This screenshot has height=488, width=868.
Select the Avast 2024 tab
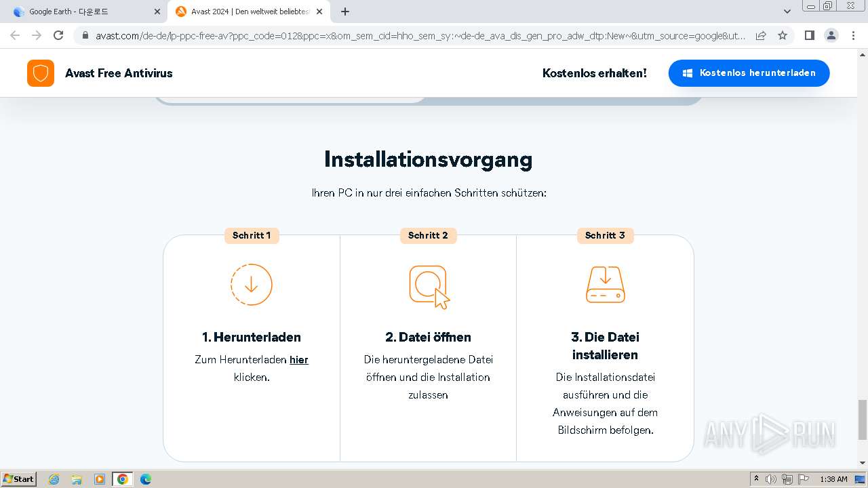click(249, 12)
